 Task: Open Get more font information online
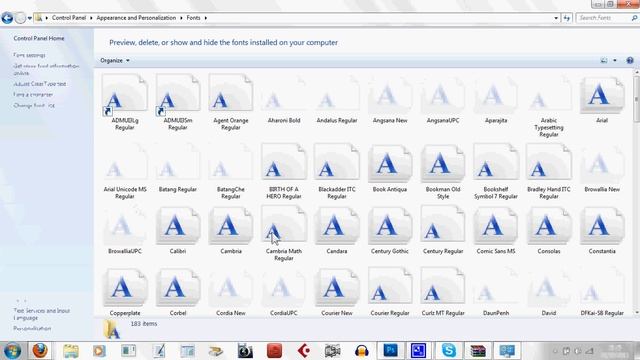tap(46, 69)
